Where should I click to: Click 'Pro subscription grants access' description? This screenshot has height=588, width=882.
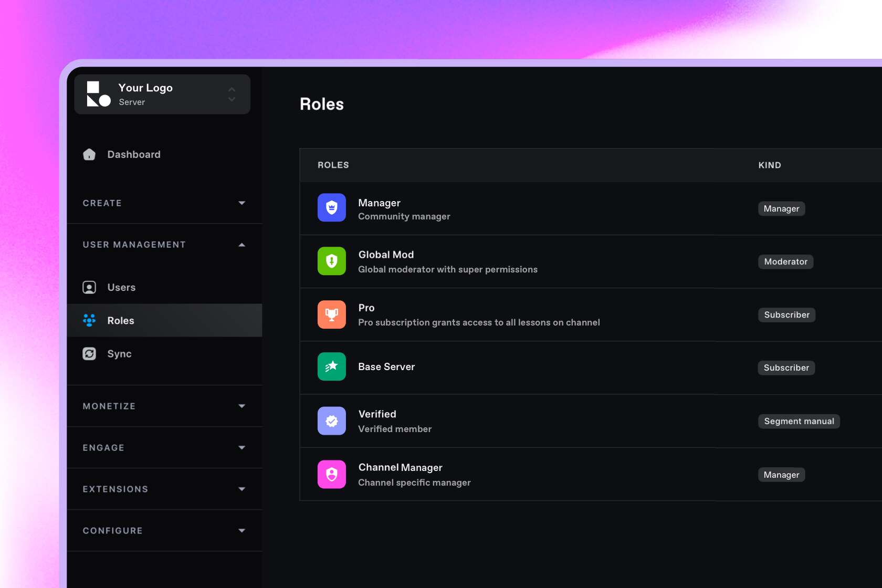pos(479,322)
